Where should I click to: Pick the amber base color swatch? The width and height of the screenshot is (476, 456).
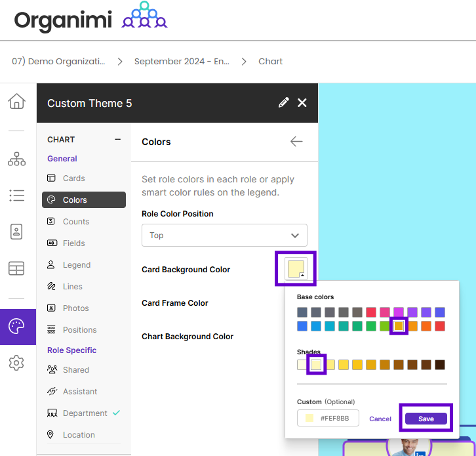[399, 326]
